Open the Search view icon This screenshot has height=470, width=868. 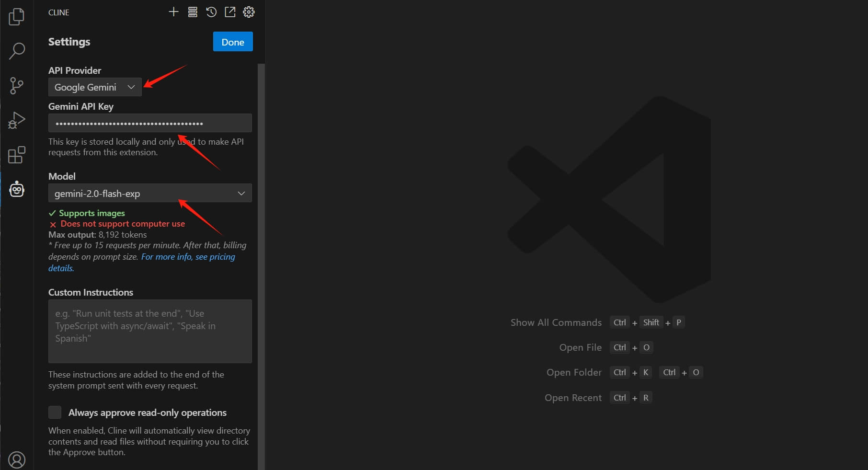coord(17,51)
